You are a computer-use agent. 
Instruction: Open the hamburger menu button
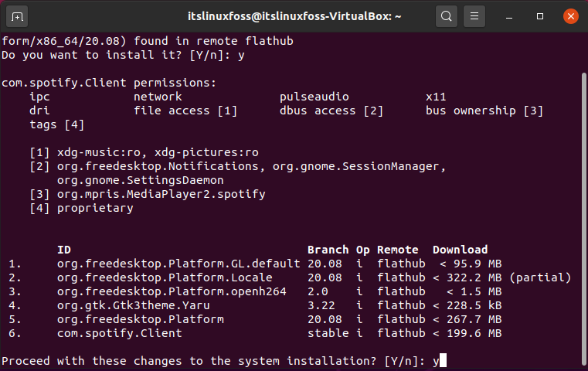pyautogui.click(x=474, y=16)
